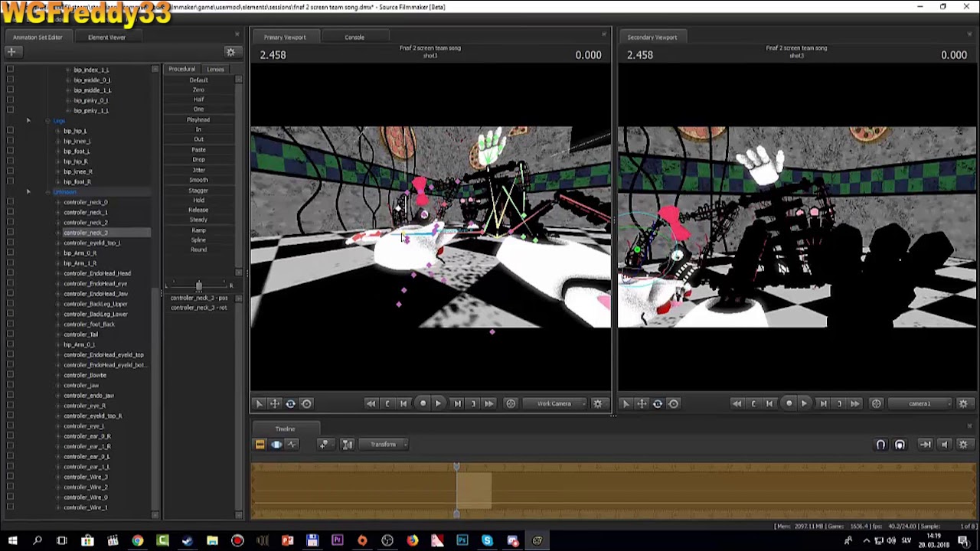Activate the rotate tool in the primary viewport
980x551 pixels.
pyautogui.click(x=290, y=403)
